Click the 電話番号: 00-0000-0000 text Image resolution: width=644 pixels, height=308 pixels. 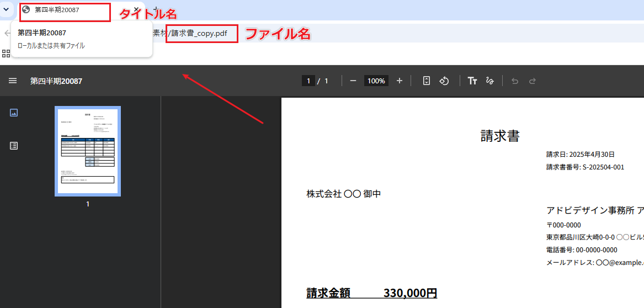coord(582,250)
